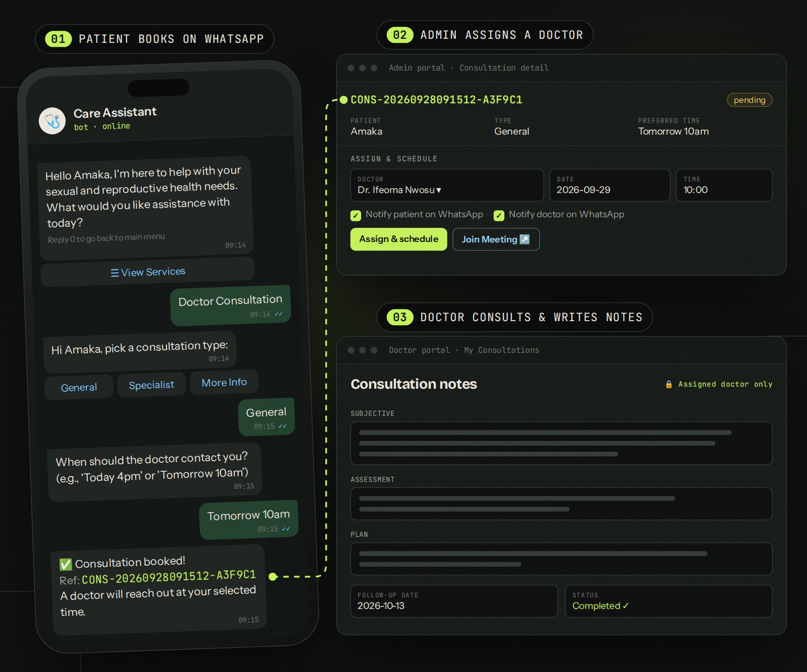This screenshot has height=672, width=807.
Task: Click the pending status badge
Action: point(750,100)
